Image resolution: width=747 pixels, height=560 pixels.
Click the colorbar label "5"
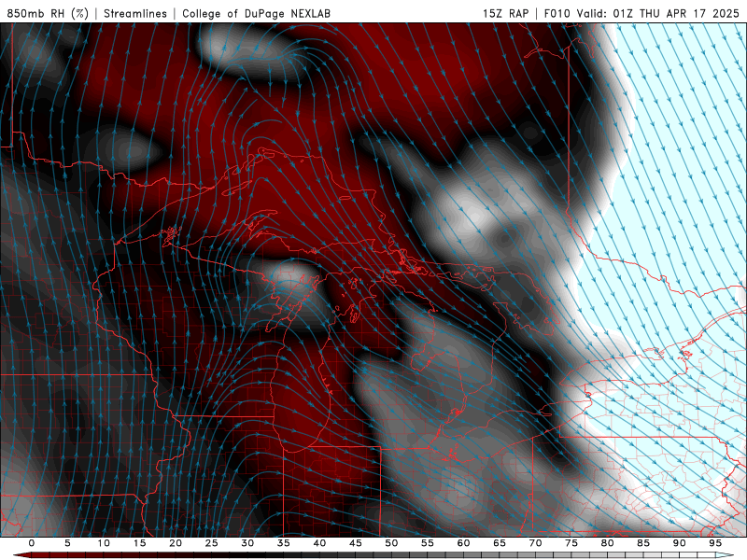pyautogui.click(x=67, y=543)
